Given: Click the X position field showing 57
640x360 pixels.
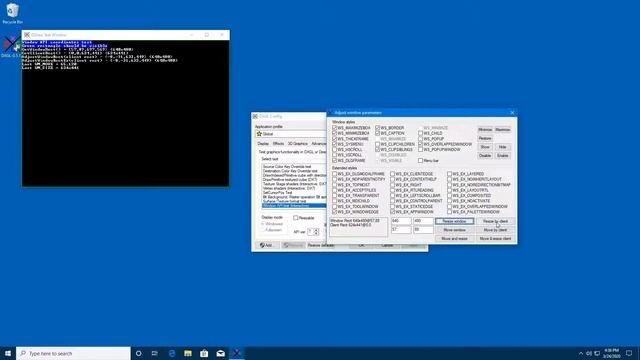Looking at the screenshot, I should pyautogui.click(x=401, y=230).
